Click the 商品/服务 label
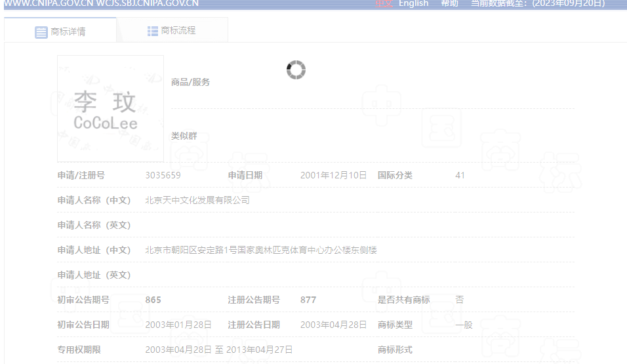Image resolution: width=627 pixels, height=364 pixels. point(190,82)
